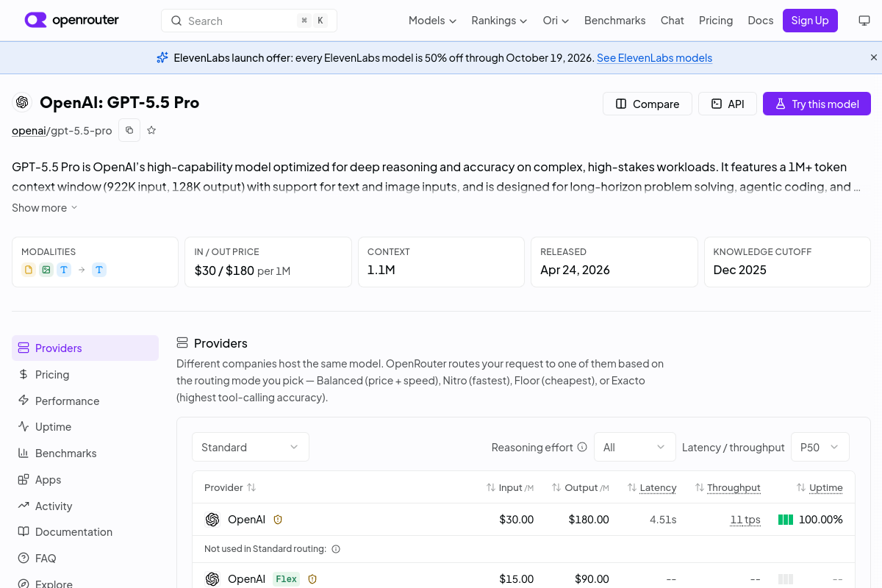Click the Reasoning effort info icon
The image size is (882, 588).
(x=582, y=447)
